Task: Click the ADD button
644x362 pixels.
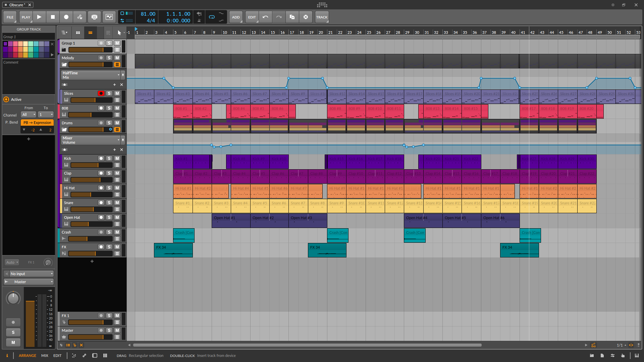Action: point(236,17)
